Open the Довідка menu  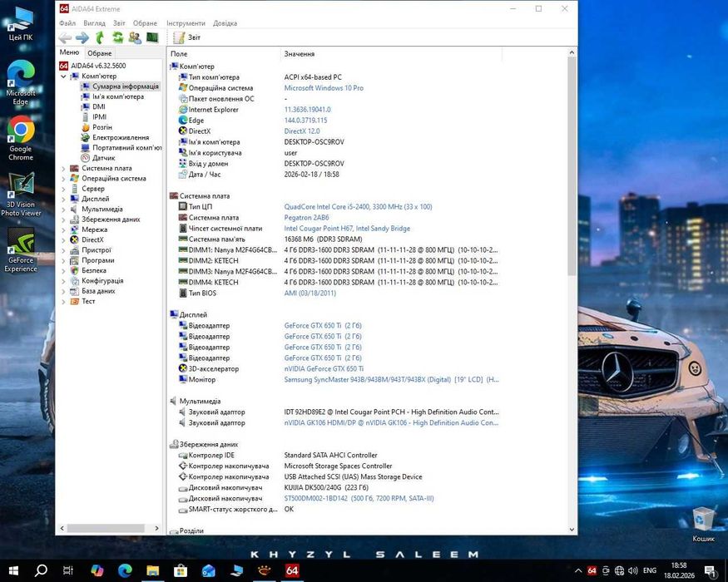pos(225,23)
